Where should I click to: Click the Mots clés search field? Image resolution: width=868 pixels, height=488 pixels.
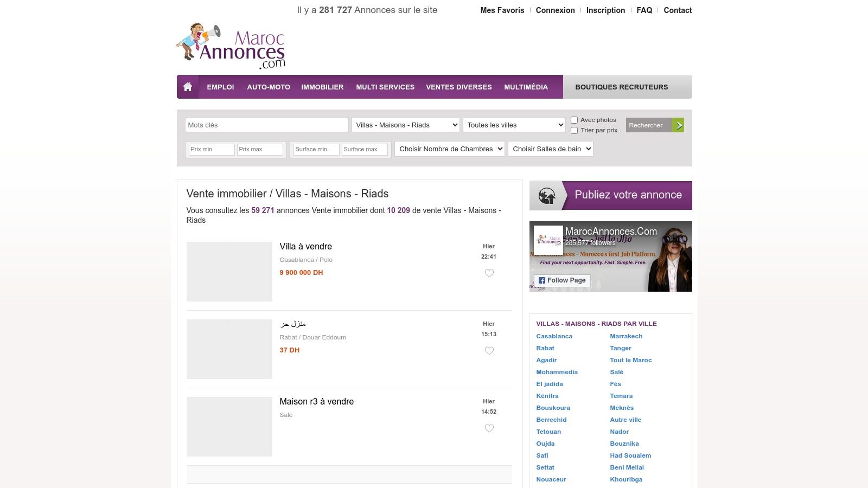click(267, 125)
